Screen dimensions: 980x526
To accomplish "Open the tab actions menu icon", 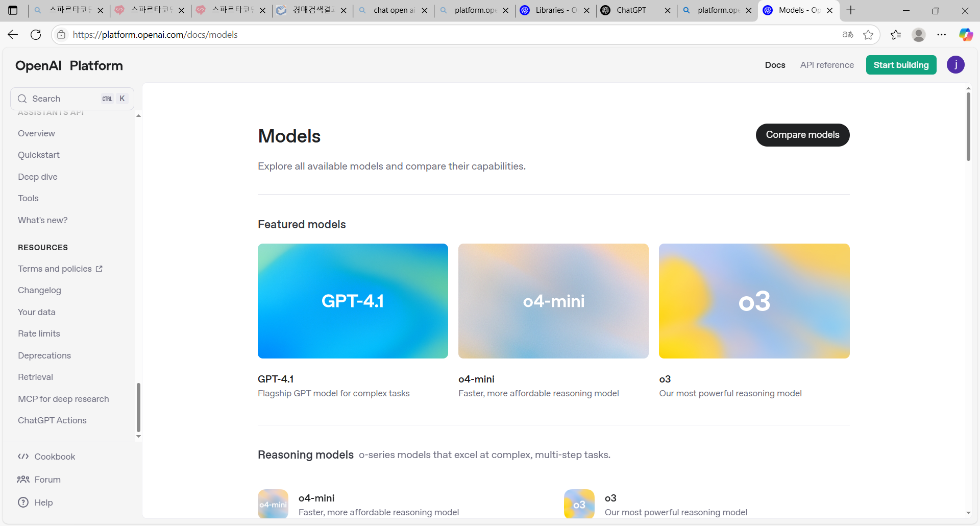I will pyautogui.click(x=13, y=10).
